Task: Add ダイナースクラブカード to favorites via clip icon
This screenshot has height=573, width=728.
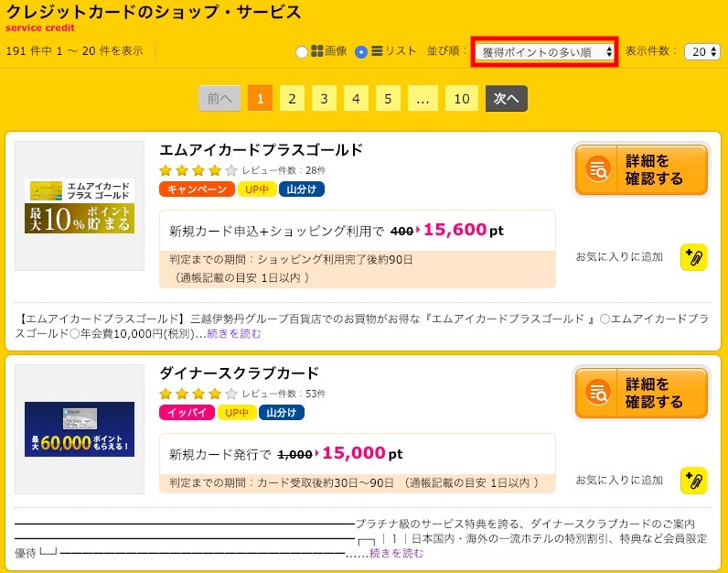Action: click(693, 480)
